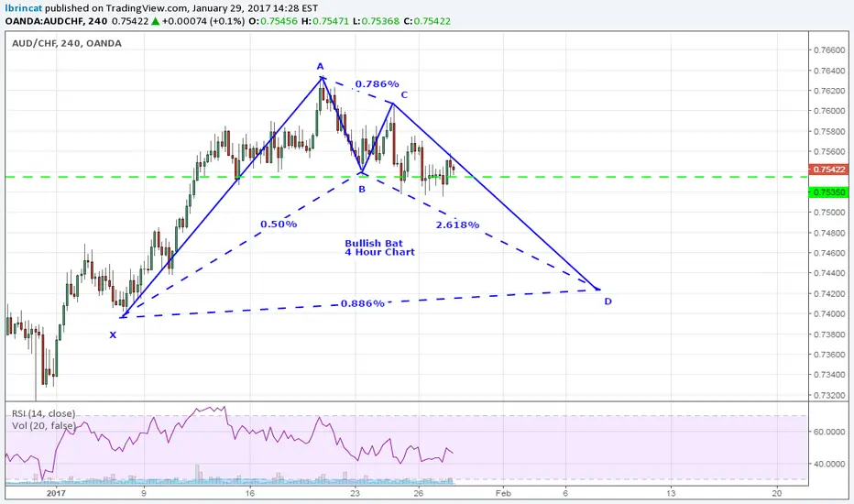Screen dimensions: 854x504
Task: Select the 0.786% ratio label
Action: (377, 84)
